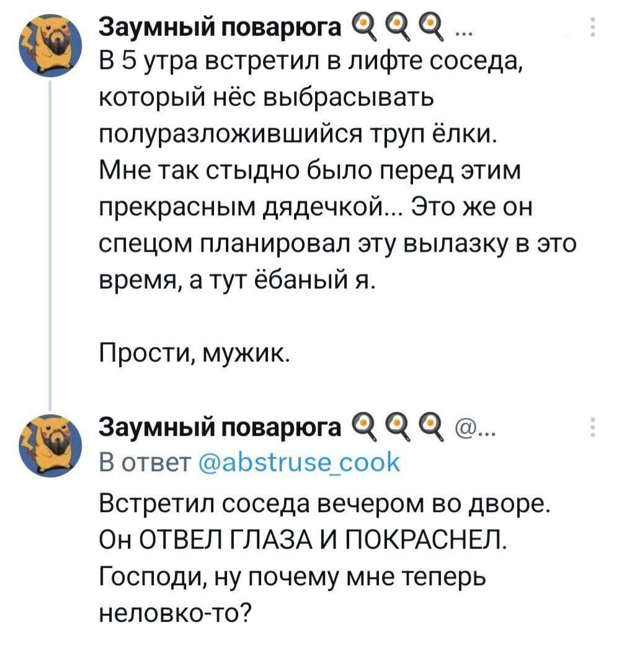The width and height of the screenshot is (619, 672).
Task: Click the thread connector line between avatars
Action: click(50, 236)
